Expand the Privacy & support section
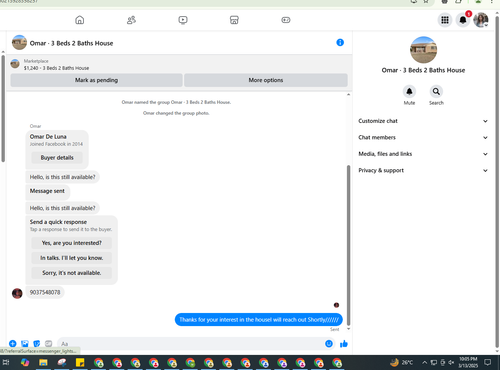The width and height of the screenshot is (500, 370). point(423,170)
